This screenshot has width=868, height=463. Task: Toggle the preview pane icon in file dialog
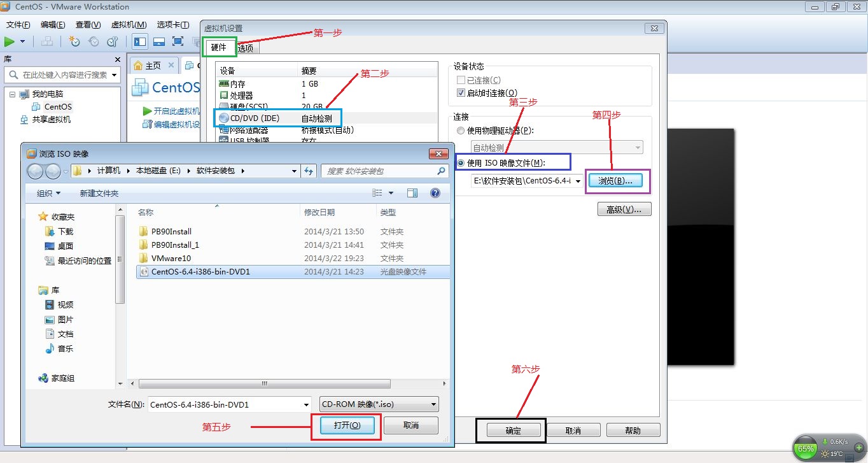point(412,193)
